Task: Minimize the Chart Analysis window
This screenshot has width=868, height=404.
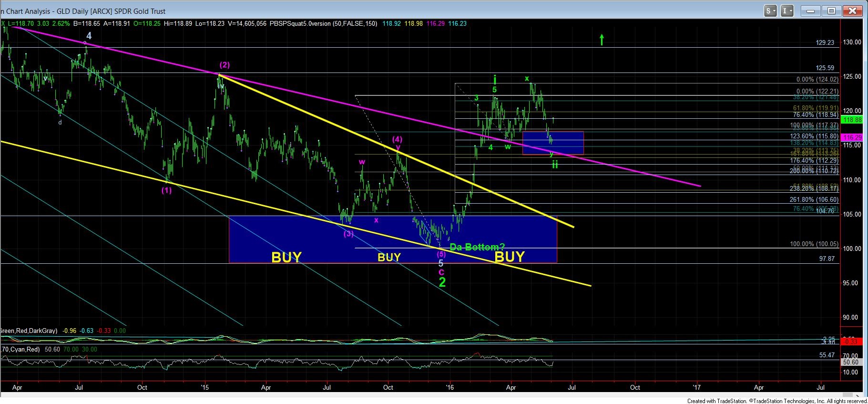Action: point(809,11)
